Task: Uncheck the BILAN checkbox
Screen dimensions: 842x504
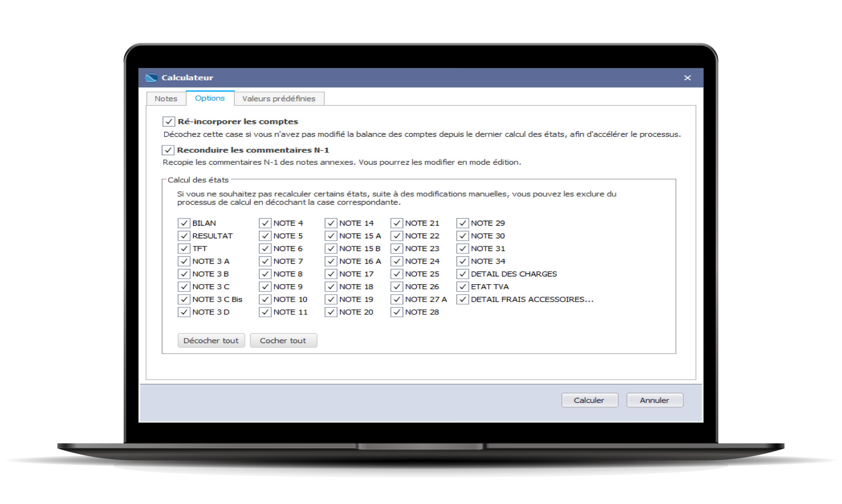Action: [184, 223]
